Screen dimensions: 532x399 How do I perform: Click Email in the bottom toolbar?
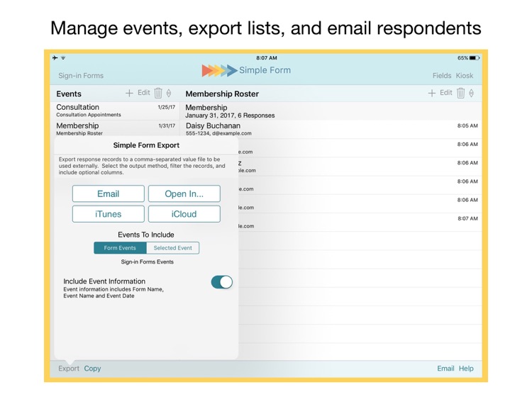[445, 369]
